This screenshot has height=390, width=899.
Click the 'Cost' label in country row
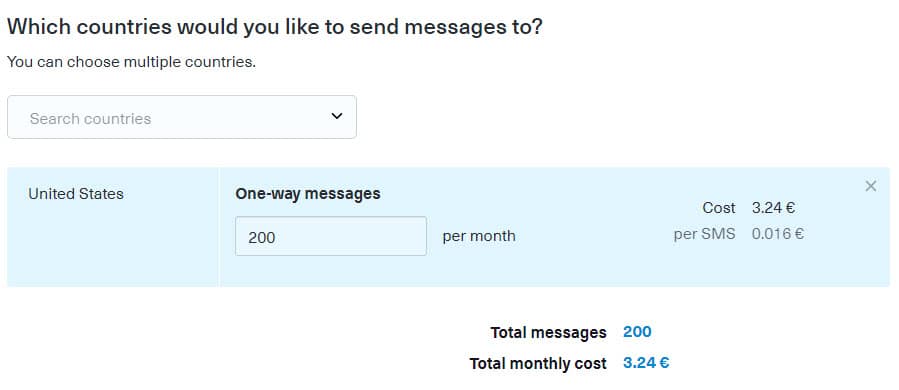tap(719, 208)
